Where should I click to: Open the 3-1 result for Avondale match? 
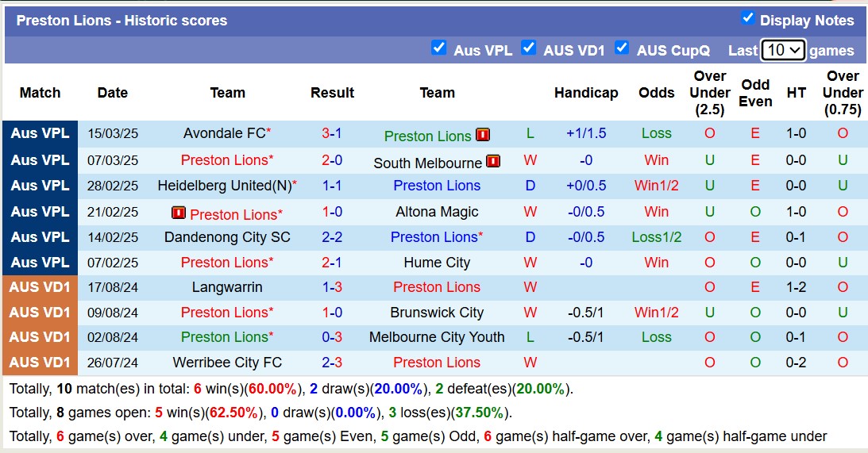(x=332, y=133)
